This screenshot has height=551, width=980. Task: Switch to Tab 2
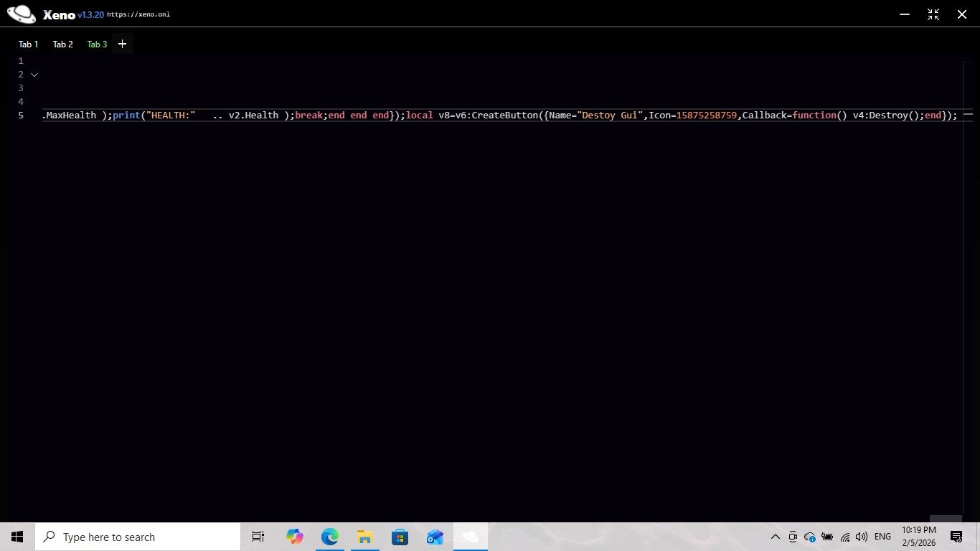coord(63,44)
